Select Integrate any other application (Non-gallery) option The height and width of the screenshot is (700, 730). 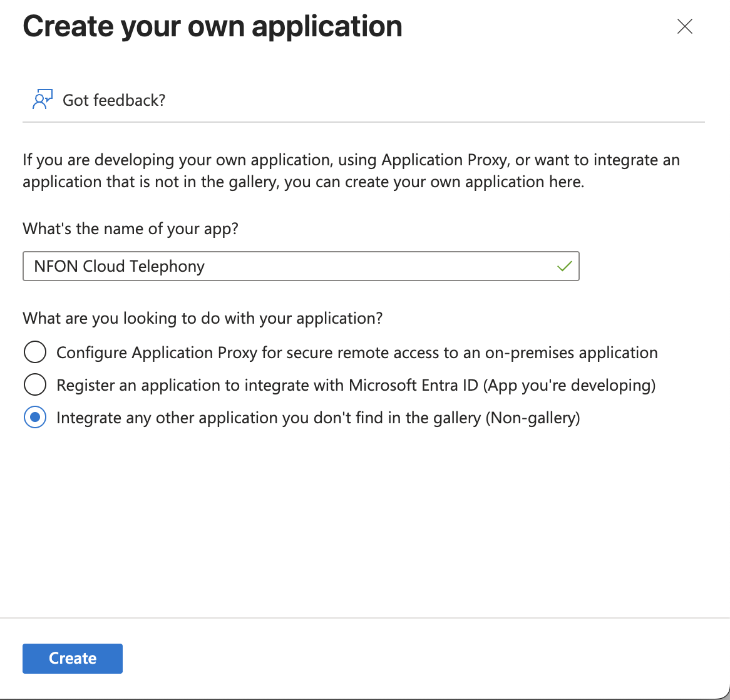(x=35, y=417)
